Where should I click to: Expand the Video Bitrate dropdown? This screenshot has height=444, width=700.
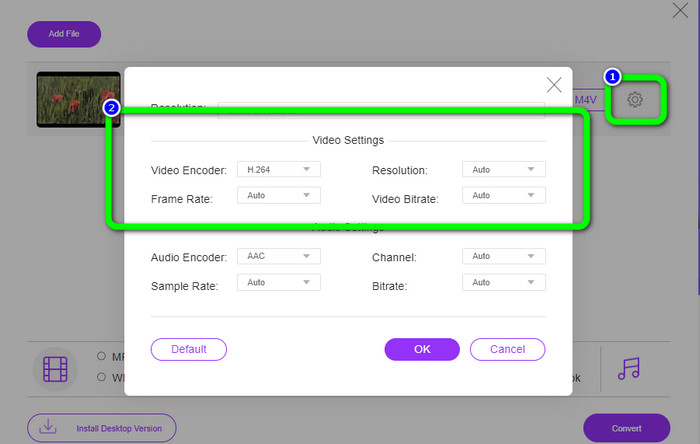[x=504, y=195]
